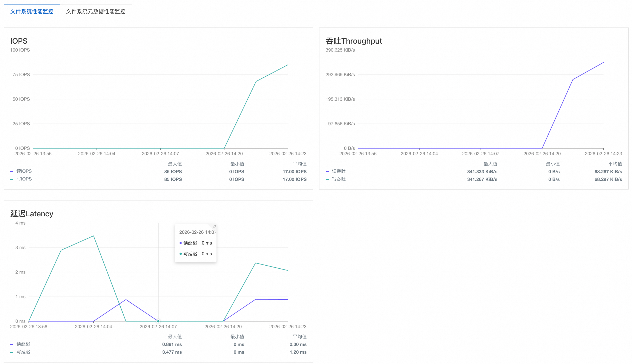632x364 pixels.
Task: Click the 读IOPS purple legend color marker
Action: tap(12, 171)
